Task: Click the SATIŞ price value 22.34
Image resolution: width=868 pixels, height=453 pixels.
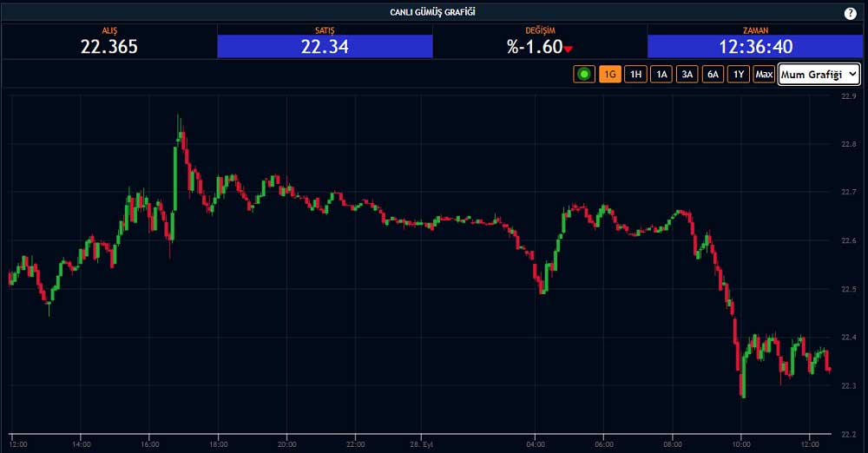Action: (x=325, y=47)
